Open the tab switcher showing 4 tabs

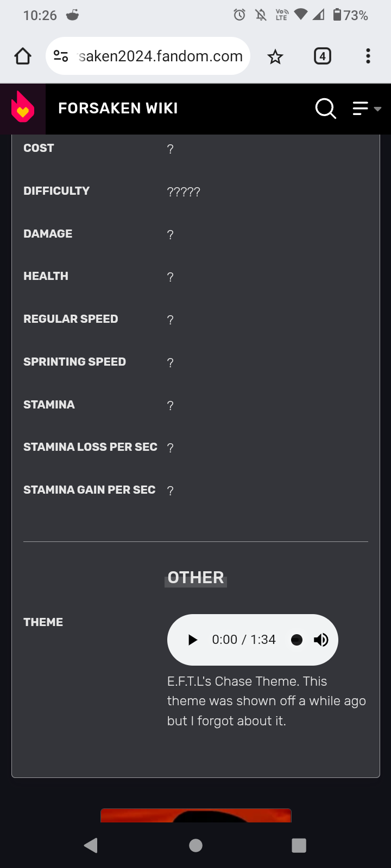coord(323,56)
